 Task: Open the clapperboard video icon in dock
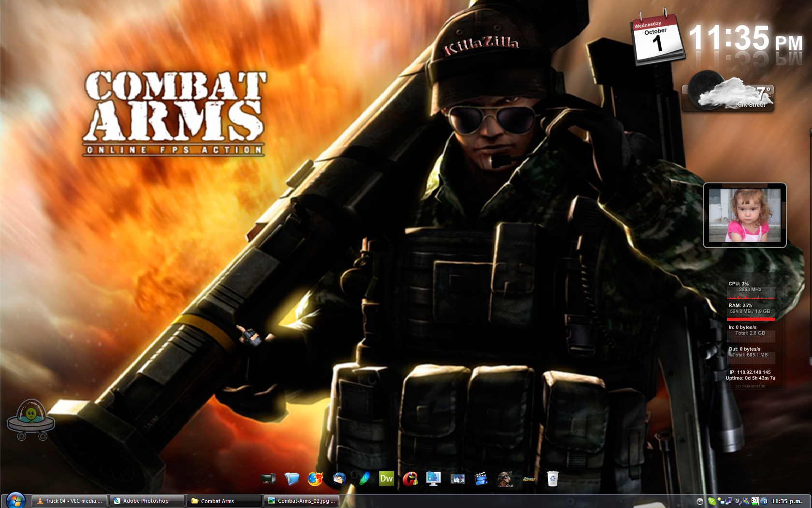point(481,478)
